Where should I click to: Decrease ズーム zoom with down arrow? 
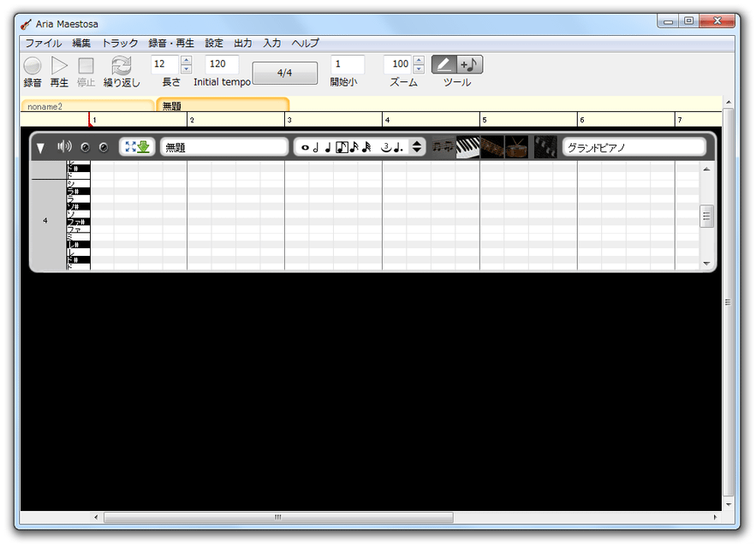pos(419,69)
